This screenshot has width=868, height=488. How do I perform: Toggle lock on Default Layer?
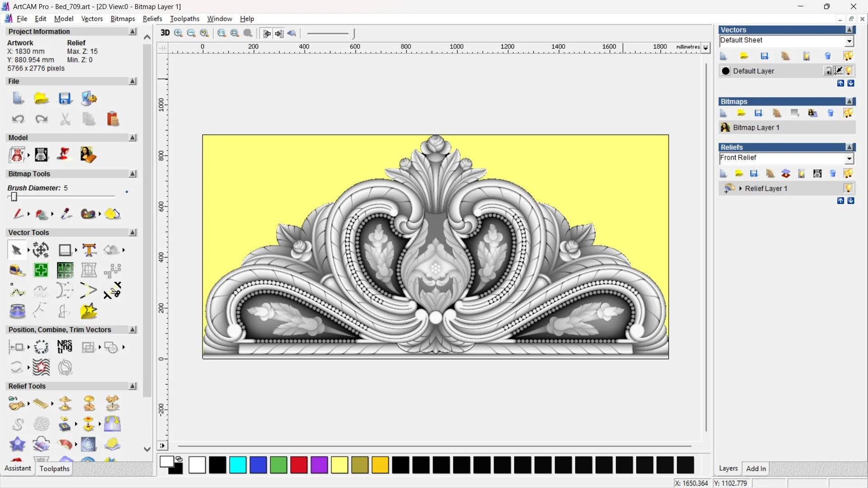pos(828,71)
